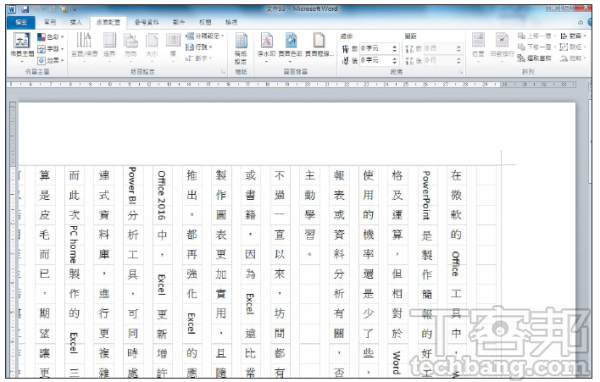
Task: Open the Customize Quick Access Toolbar dropdown
Action: coord(74,9)
